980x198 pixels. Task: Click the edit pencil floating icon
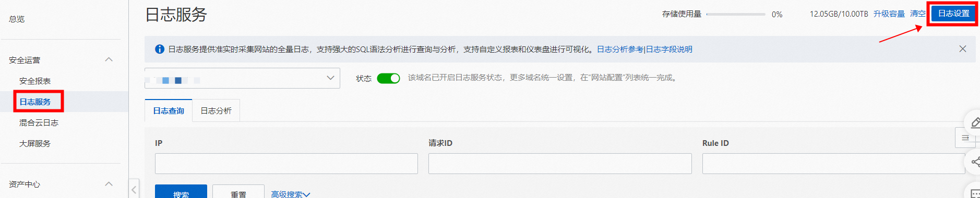974,123
